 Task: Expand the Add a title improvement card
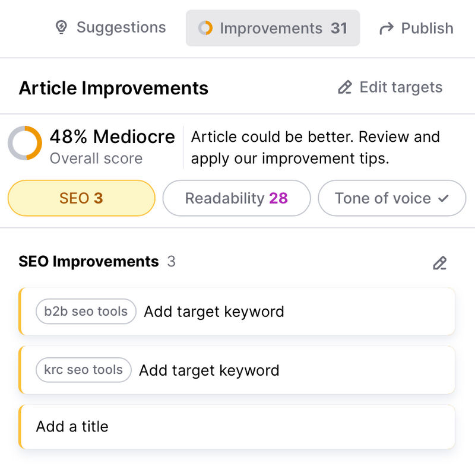[x=237, y=427]
